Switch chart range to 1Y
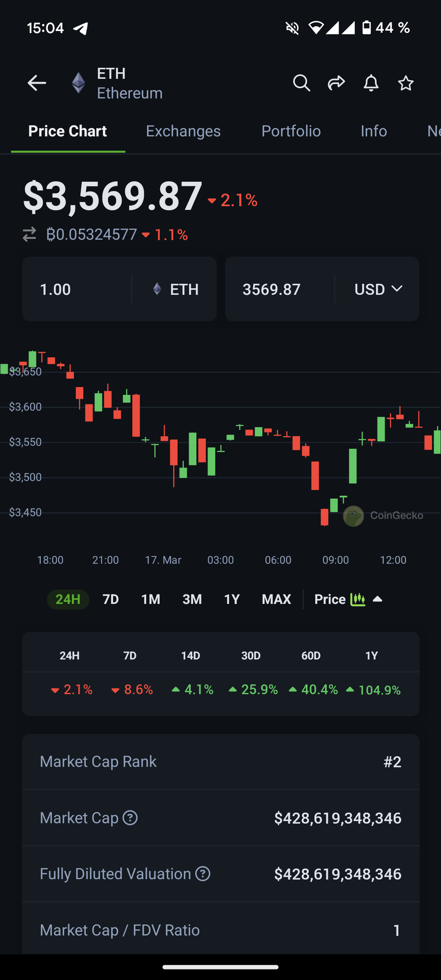This screenshot has width=441, height=980. 232,599
